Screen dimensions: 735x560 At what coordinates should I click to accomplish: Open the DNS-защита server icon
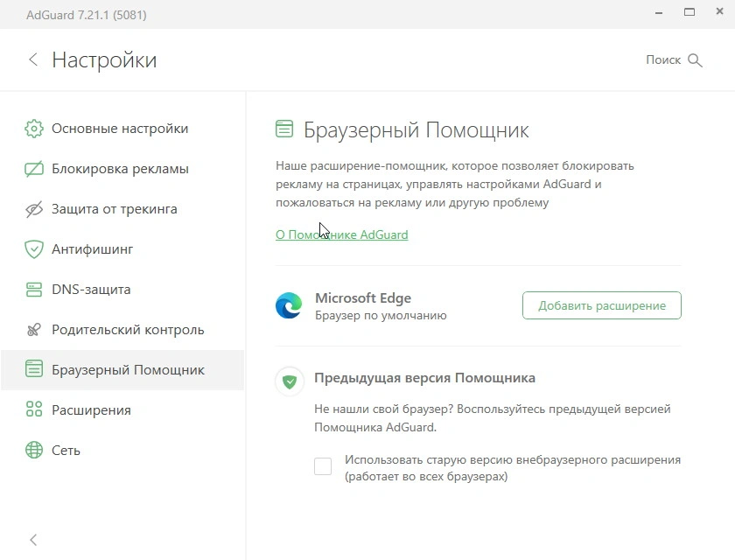coord(34,290)
